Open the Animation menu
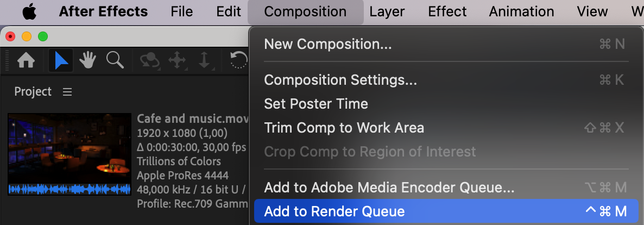Image resolution: width=644 pixels, height=225 pixels. 521,11
